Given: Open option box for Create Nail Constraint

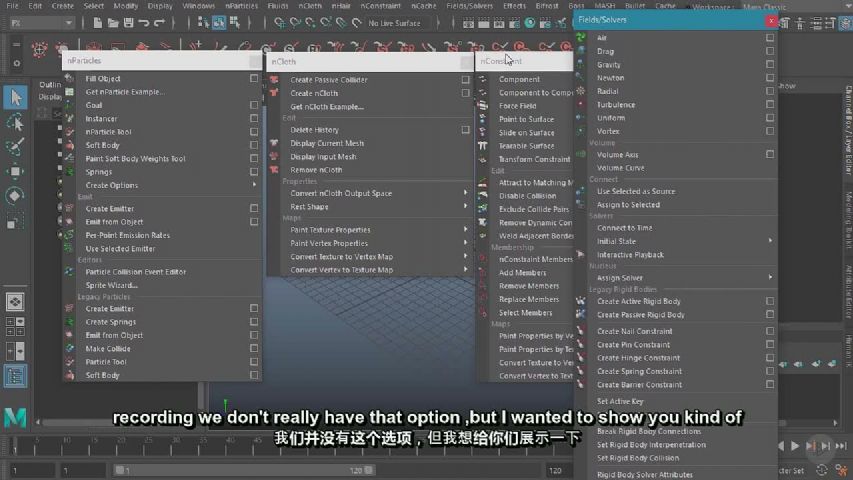Looking at the screenshot, I should [770, 331].
